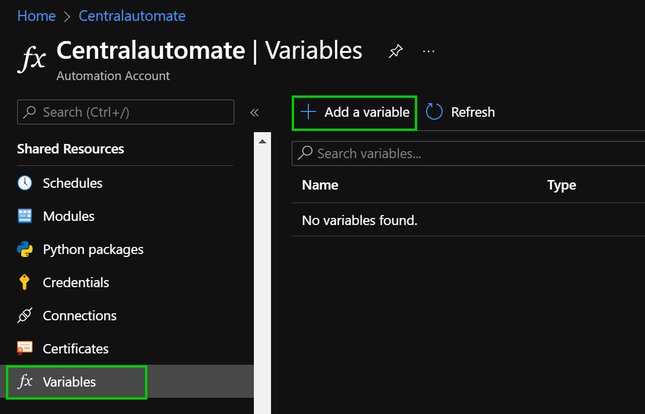The height and width of the screenshot is (414, 645).
Task: Sort by the Type column header
Action: [x=562, y=185]
